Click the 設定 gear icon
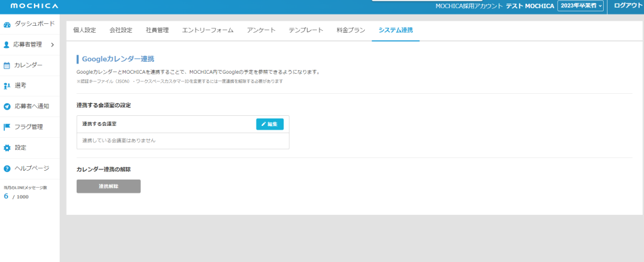This screenshot has width=644, height=262. coord(7,147)
